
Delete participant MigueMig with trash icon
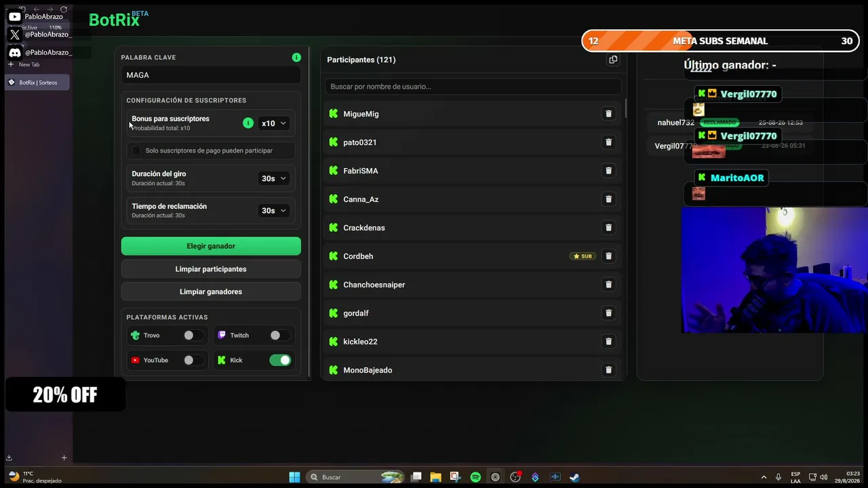[x=608, y=114]
